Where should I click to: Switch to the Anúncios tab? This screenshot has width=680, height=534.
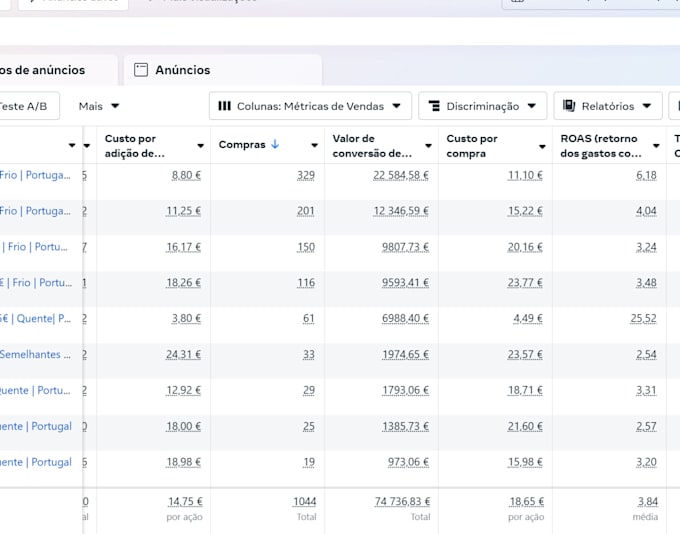223,70
